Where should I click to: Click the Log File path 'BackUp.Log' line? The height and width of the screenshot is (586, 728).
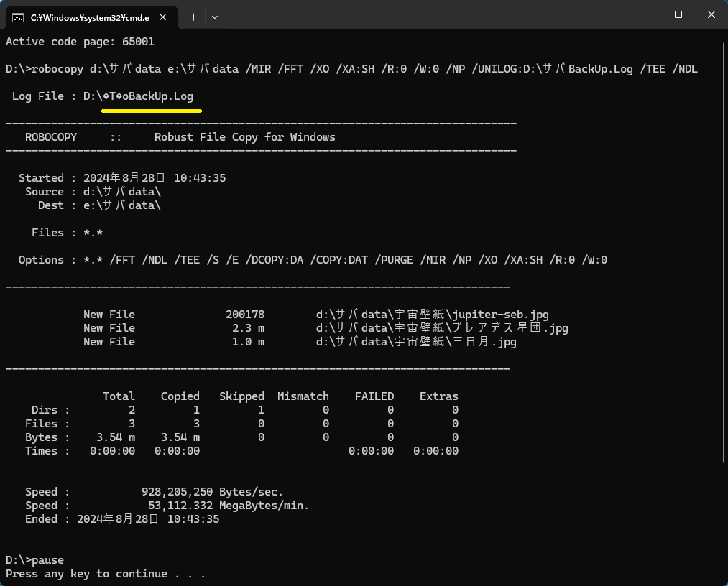click(x=103, y=96)
